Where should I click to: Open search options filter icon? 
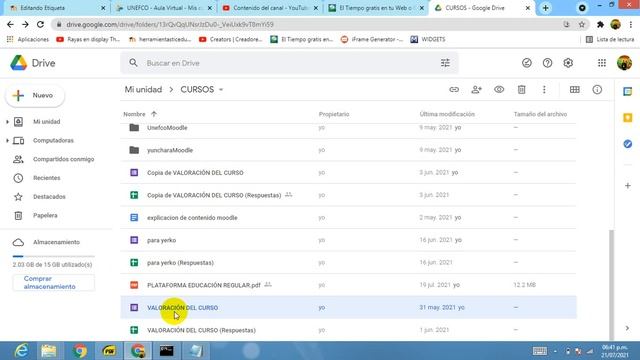445,63
